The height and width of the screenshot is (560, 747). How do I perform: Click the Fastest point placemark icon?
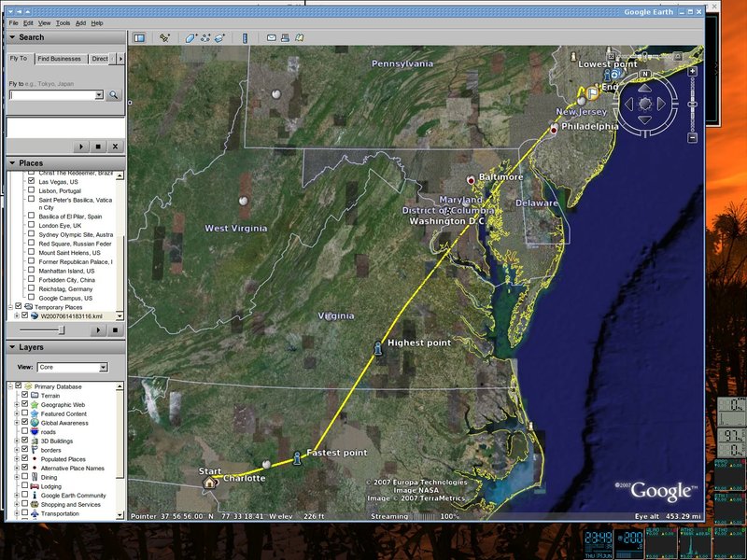(x=297, y=457)
